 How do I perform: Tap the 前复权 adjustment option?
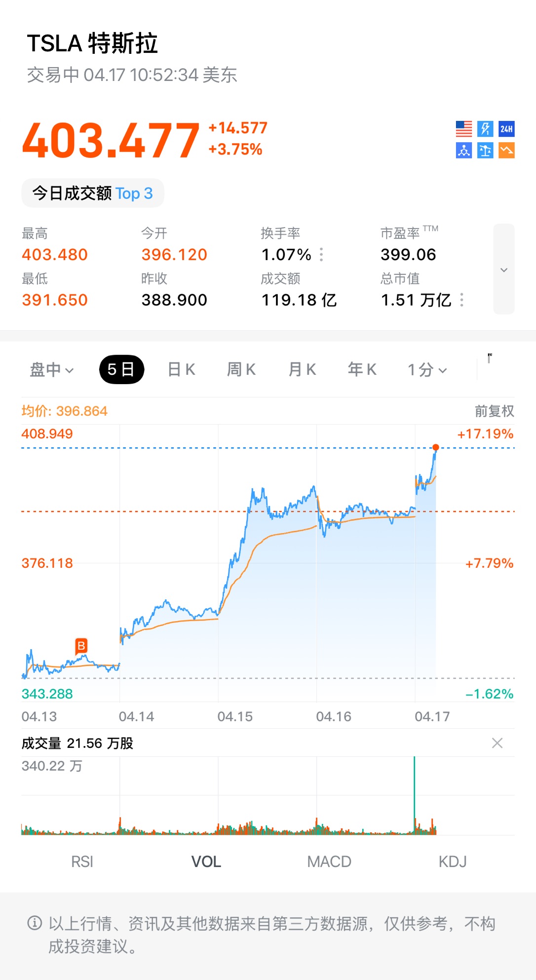(494, 411)
